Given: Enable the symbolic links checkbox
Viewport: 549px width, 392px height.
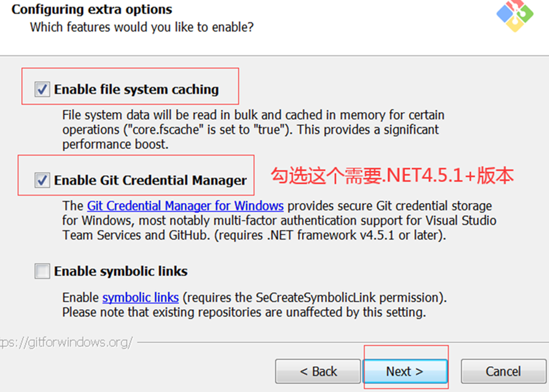Looking at the screenshot, I should (42, 271).
